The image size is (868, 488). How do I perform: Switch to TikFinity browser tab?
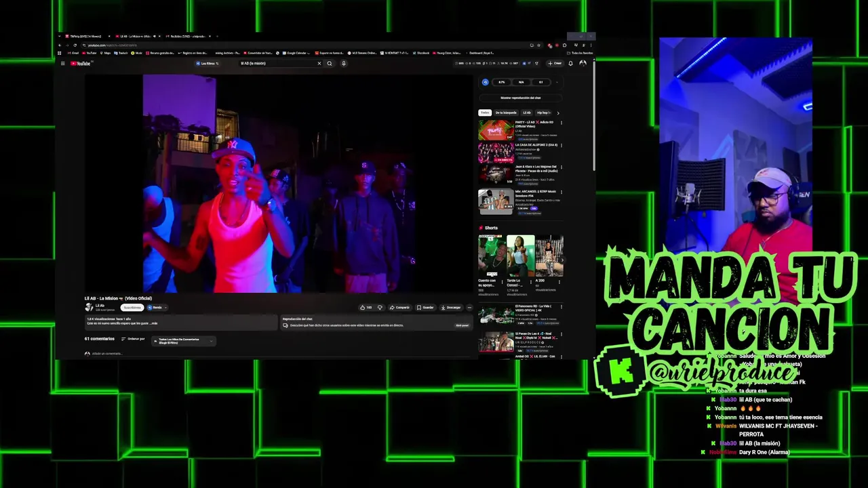(87, 36)
